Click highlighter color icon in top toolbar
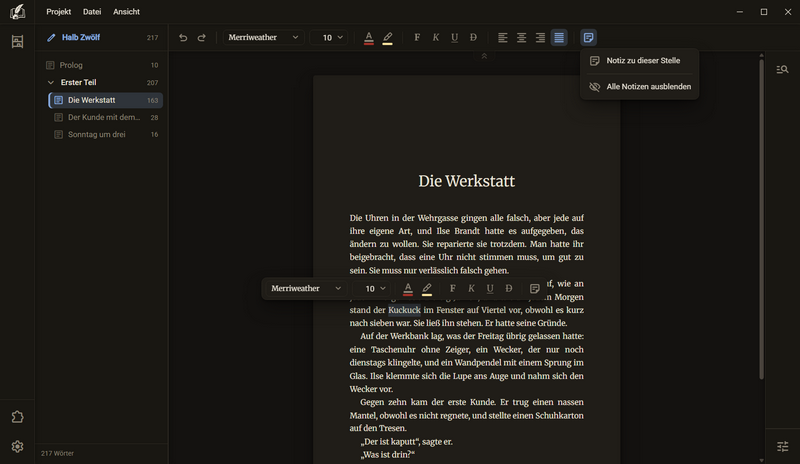The width and height of the screenshot is (800, 464). [388, 37]
